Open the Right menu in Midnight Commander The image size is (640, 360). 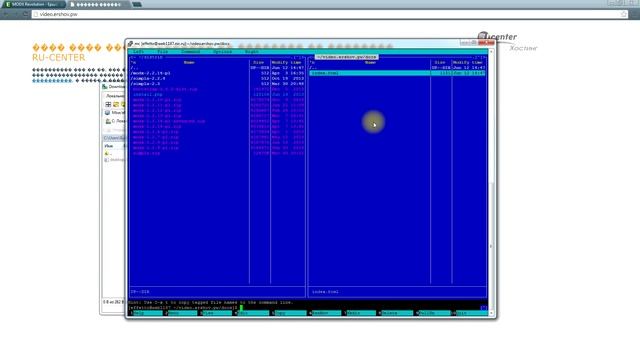click(251, 51)
